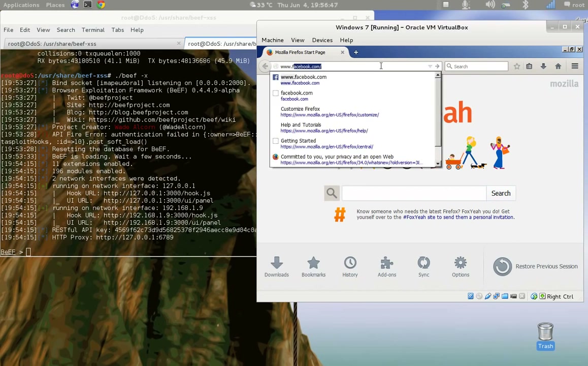588x366 pixels.
Task: Click the autocomplete list scroll up arrow
Action: (438, 75)
